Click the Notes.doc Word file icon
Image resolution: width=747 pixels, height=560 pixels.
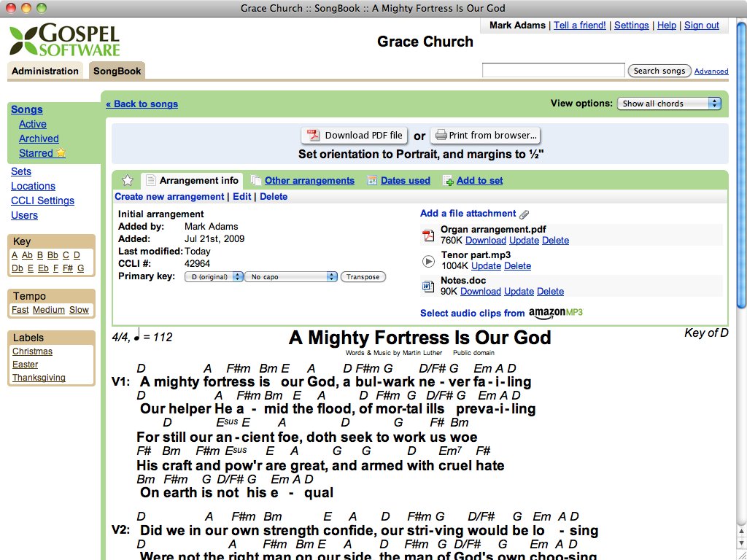[x=427, y=286]
